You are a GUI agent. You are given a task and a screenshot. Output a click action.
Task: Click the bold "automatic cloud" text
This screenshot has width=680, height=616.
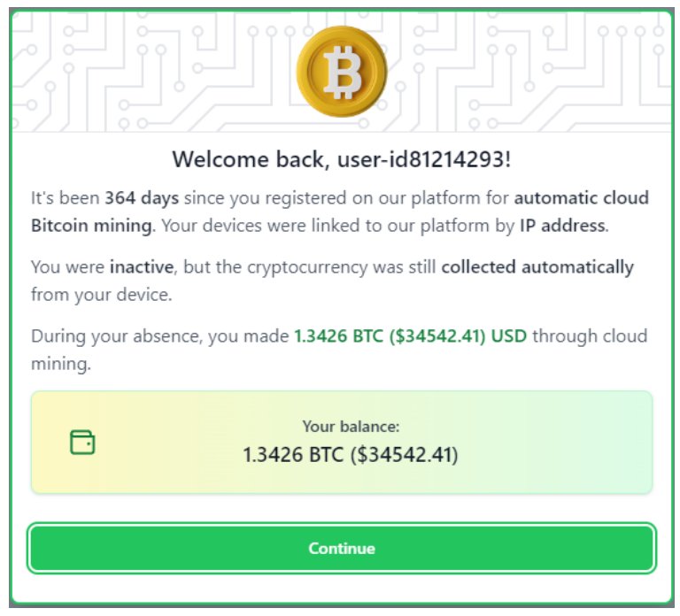(x=581, y=198)
